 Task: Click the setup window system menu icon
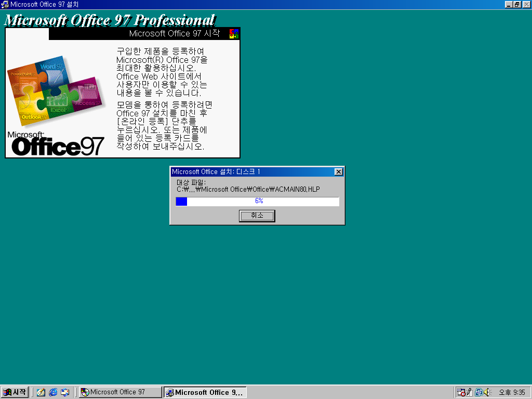pyautogui.click(x=5, y=4)
